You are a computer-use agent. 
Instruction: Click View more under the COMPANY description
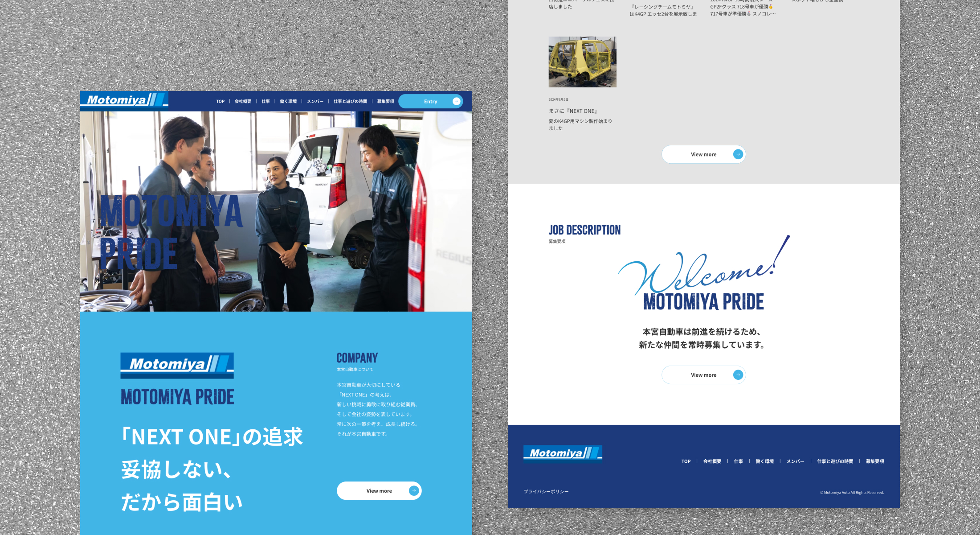379,490
